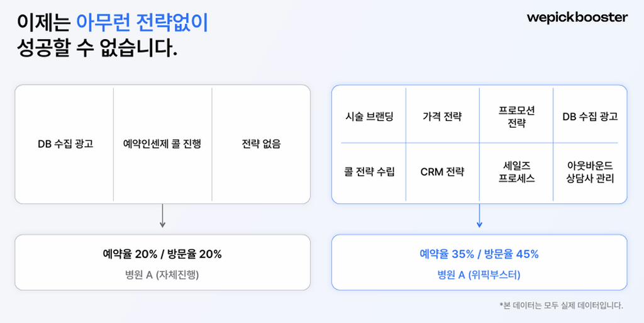Viewport: 644px width, 323px height.
Task: Click the '가격 전략' cell
Action: [x=442, y=116]
